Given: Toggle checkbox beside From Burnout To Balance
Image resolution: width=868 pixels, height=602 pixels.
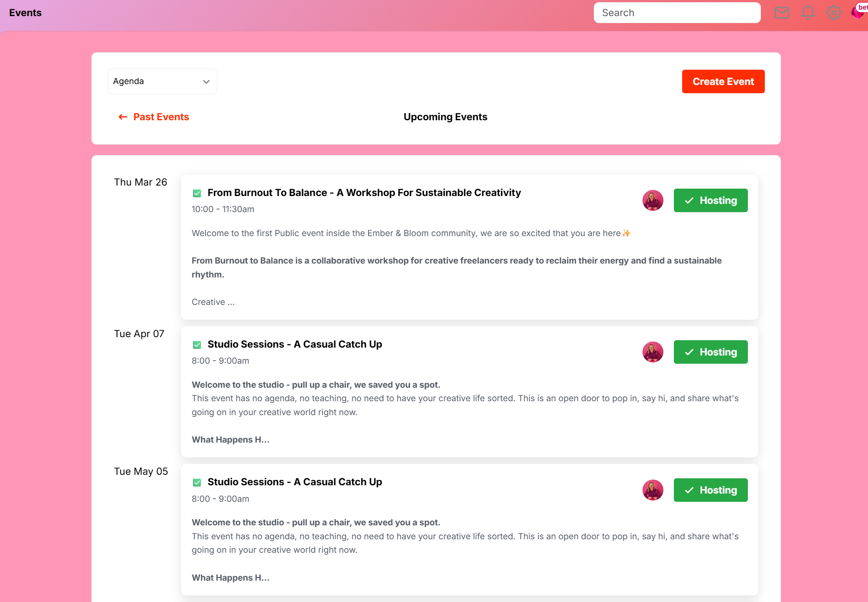Looking at the screenshot, I should tap(197, 193).
